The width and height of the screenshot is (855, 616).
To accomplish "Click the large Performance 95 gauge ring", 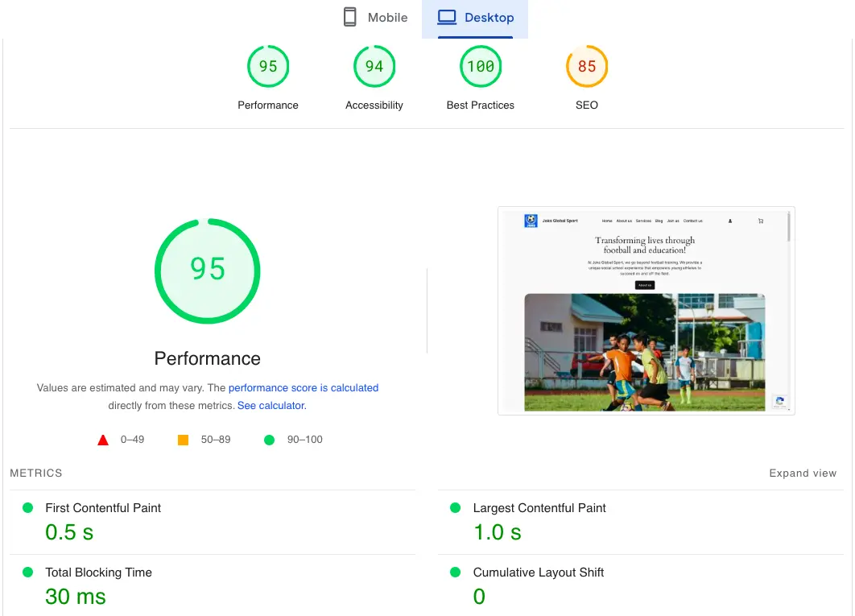I will click(x=207, y=271).
